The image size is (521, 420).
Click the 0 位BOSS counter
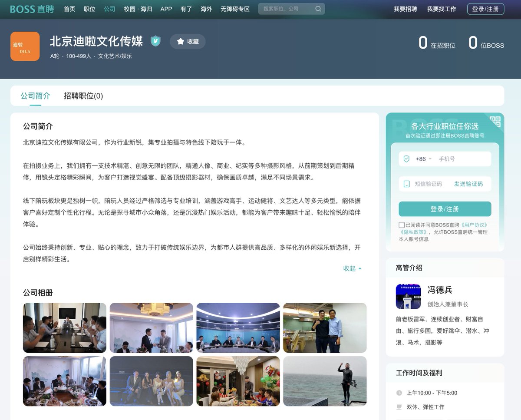click(x=486, y=43)
